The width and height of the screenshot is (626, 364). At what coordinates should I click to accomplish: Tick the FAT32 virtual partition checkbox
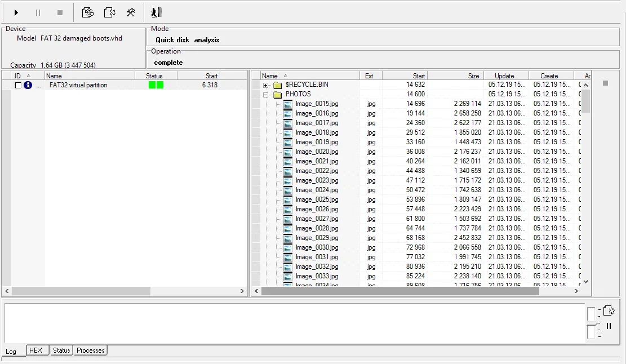coord(19,85)
